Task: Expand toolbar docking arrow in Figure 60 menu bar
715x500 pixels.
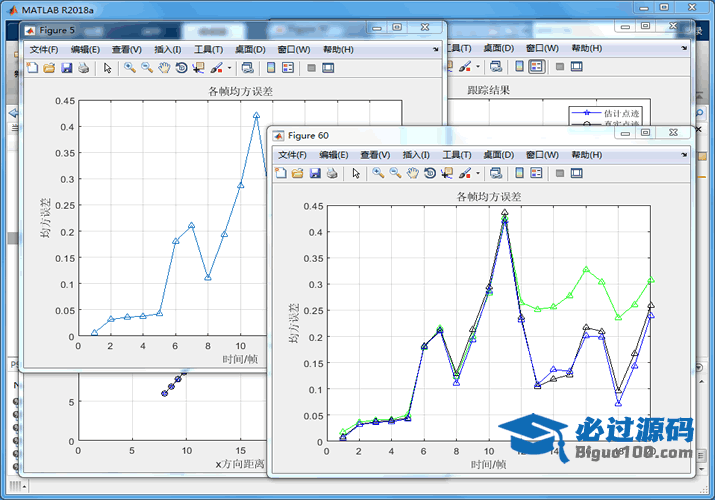Action: click(x=686, y=155)
